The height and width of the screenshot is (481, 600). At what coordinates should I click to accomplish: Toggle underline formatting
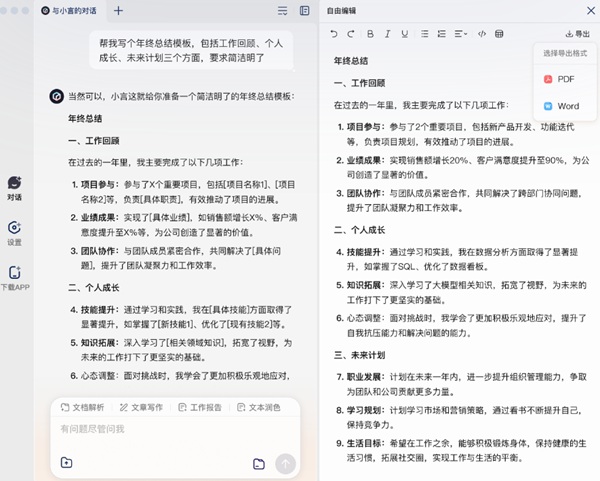click(x=405, y=34)
